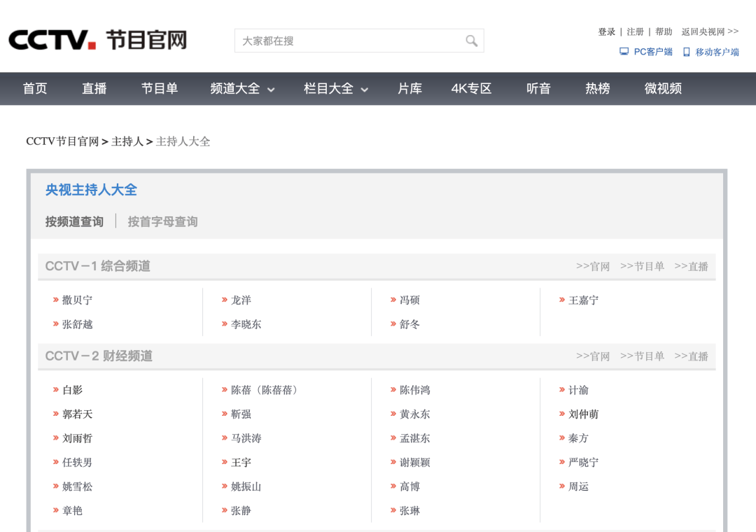Open host 白影's page
Viewport: 756px width, 532px height.
(x=72, y=390)
